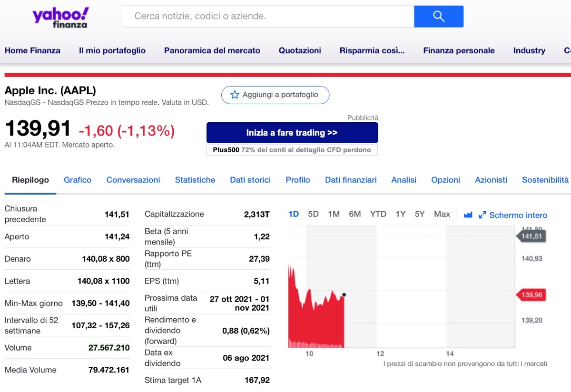The width and height of the screenshot is (571, 392).
Task: Select the 1M chart range
Action: [334, 214]
